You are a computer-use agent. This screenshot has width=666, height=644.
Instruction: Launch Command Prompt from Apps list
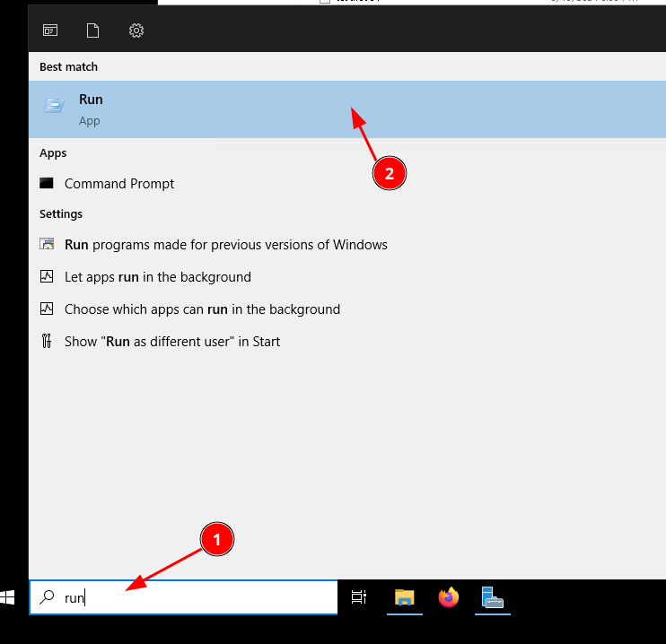(x=119, y=184)
